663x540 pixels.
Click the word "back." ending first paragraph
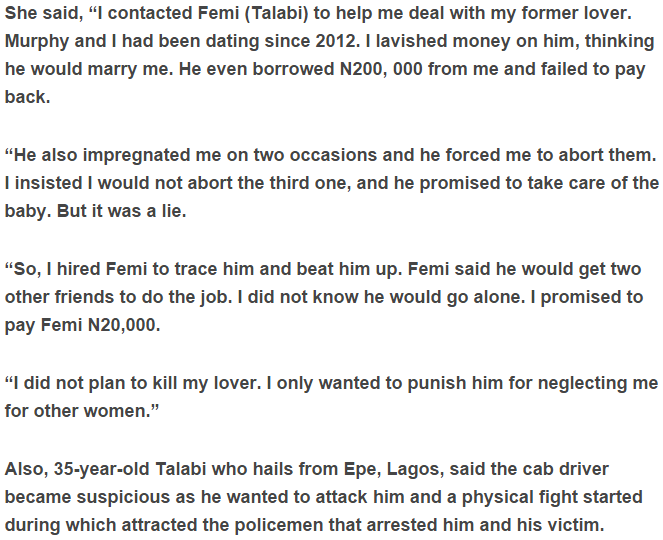click(27, 97)
